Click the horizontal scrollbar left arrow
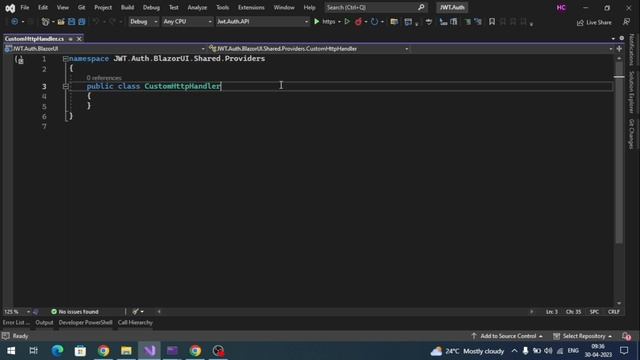This screenshot has height=360, width=640. (159, 311)
